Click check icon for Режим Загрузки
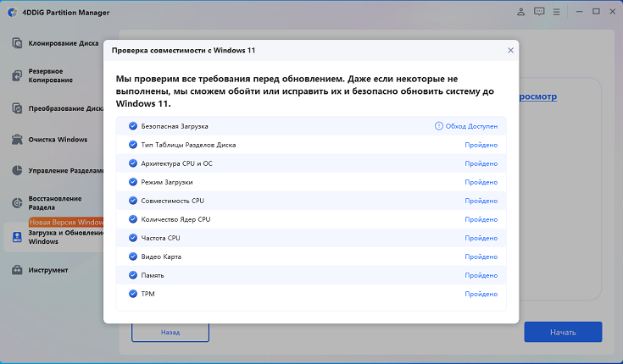This screenshot has width=623, height=364. (x=133, y=182)
